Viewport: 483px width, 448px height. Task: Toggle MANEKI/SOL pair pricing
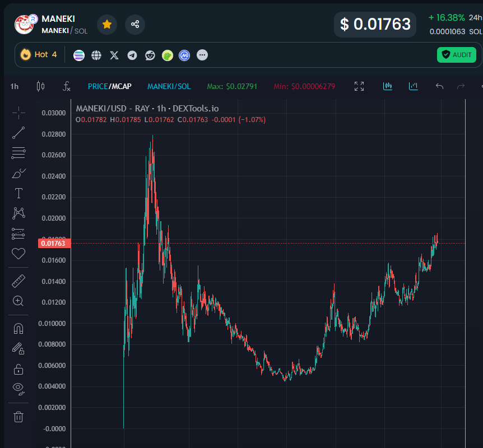169,87
